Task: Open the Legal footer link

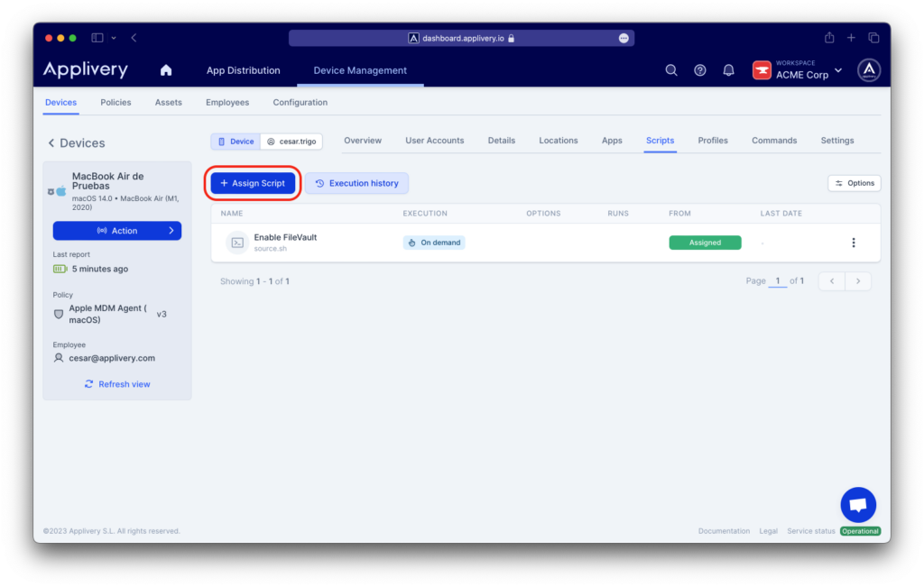Action: click(768, 531)
